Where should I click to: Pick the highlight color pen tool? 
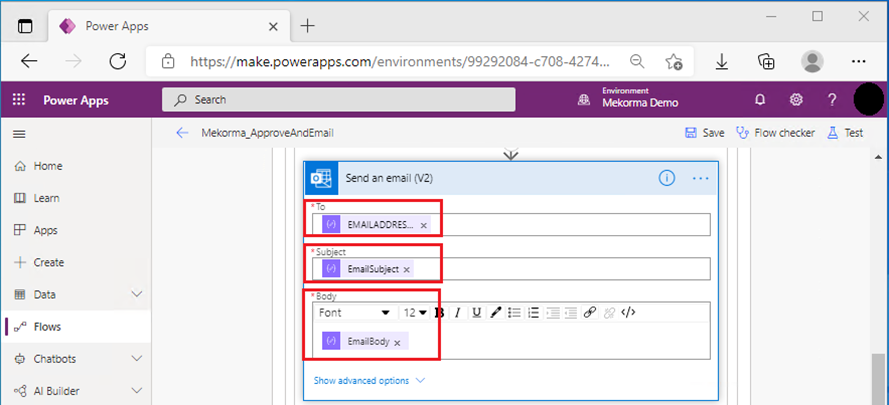[496, 313]
